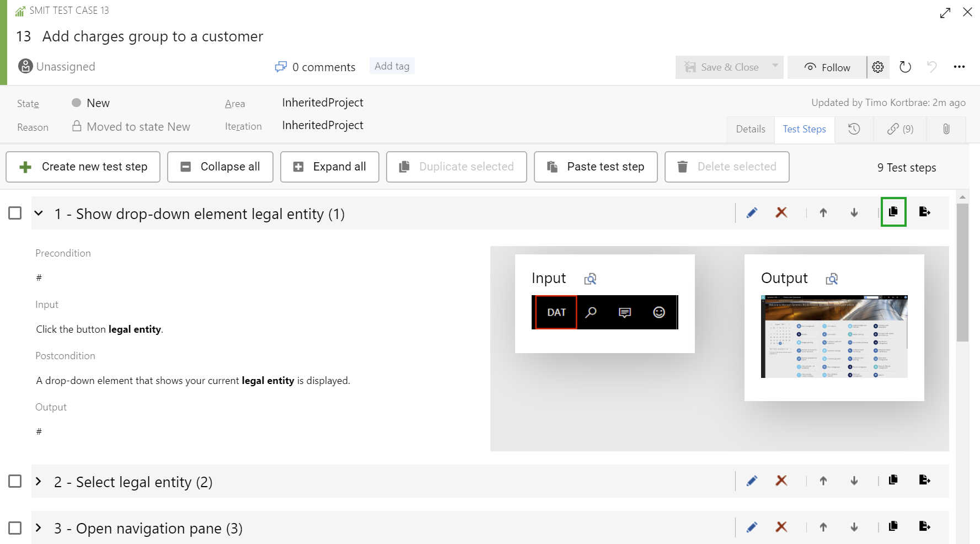Screen dimensions: 980x544
Task: Open the links tab showing (9)
Action: [900, 129]
